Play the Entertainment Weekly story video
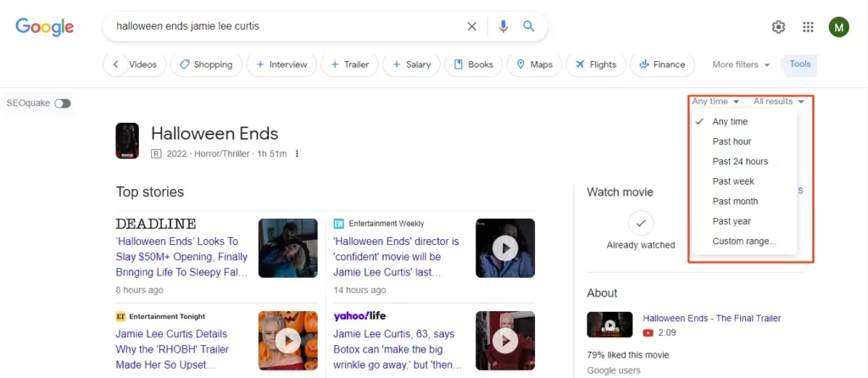The height and width of the screenshot is (378, 868). click(505, 248)
